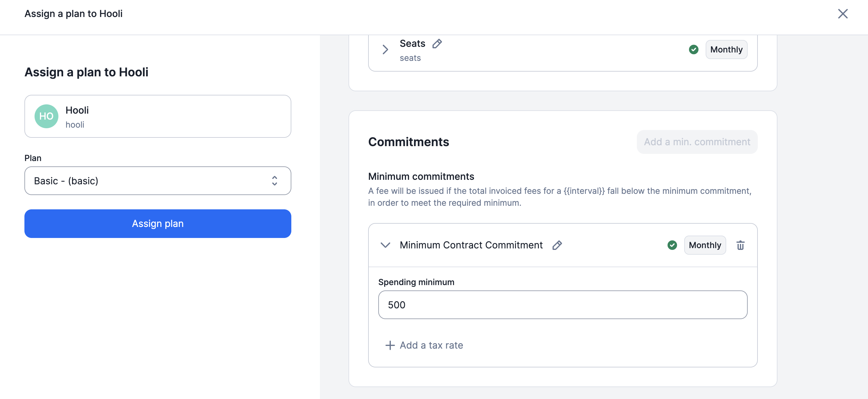Edit the Minimum Contract Commitment name
This screenshot has width=868, height=399.
[x=557, y=245]
